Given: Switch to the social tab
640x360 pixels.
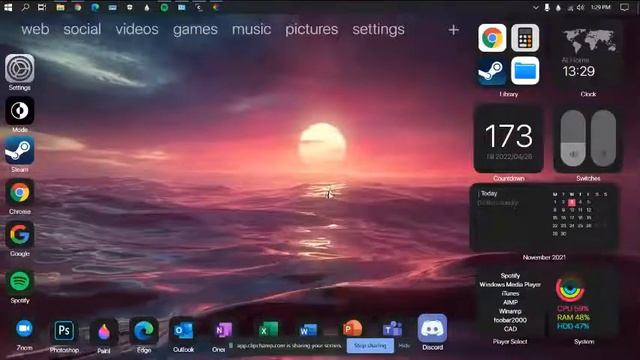Looking at the screenshot, I should 82,29.
